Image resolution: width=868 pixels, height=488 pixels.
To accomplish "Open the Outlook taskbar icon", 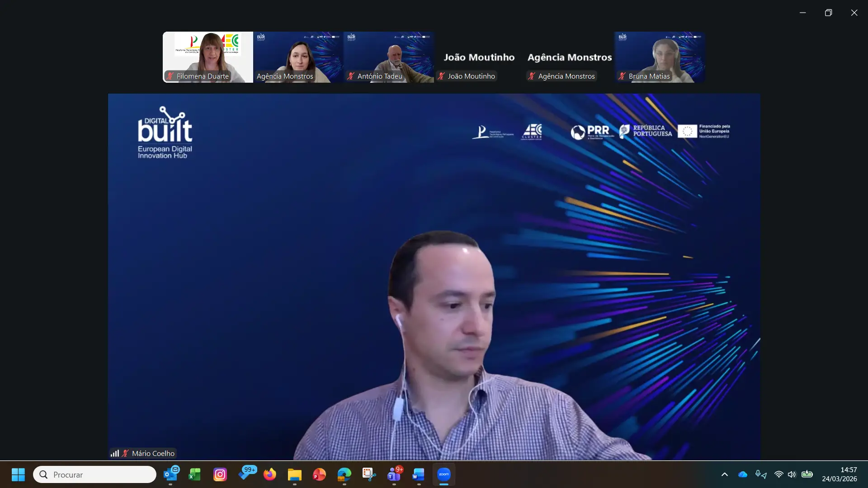I will click(170, 474).
